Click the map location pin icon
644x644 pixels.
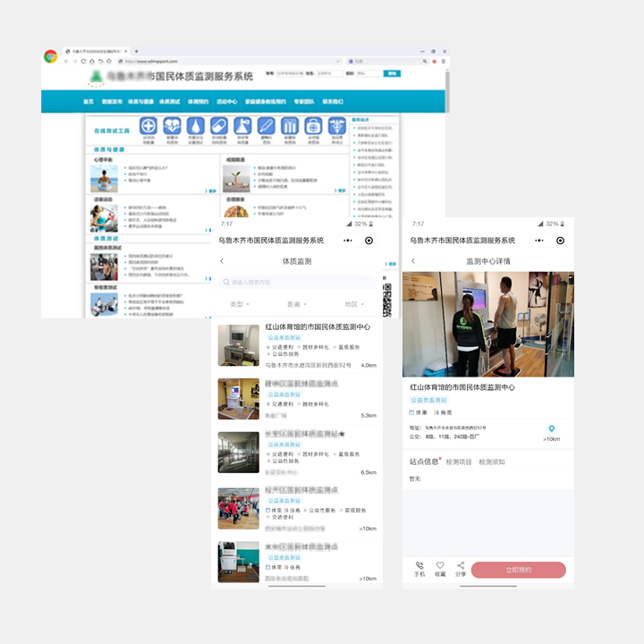click(551, 429)
